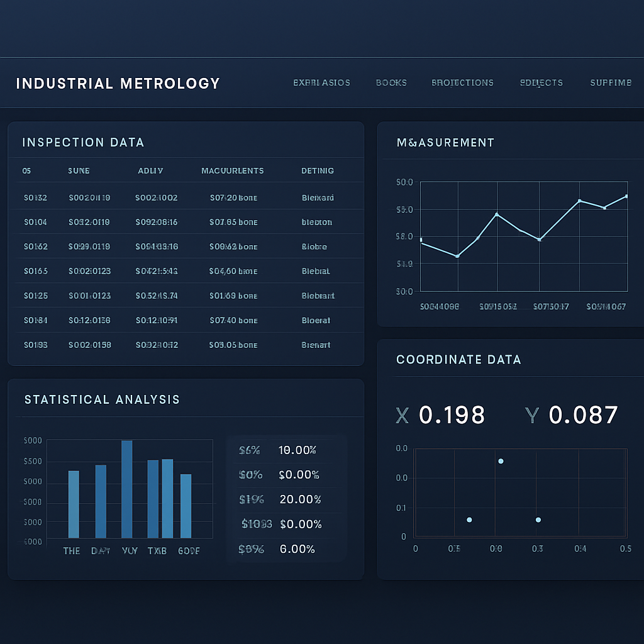Click the 'Brenart' cell in DETINIG column

click(316, 345)
